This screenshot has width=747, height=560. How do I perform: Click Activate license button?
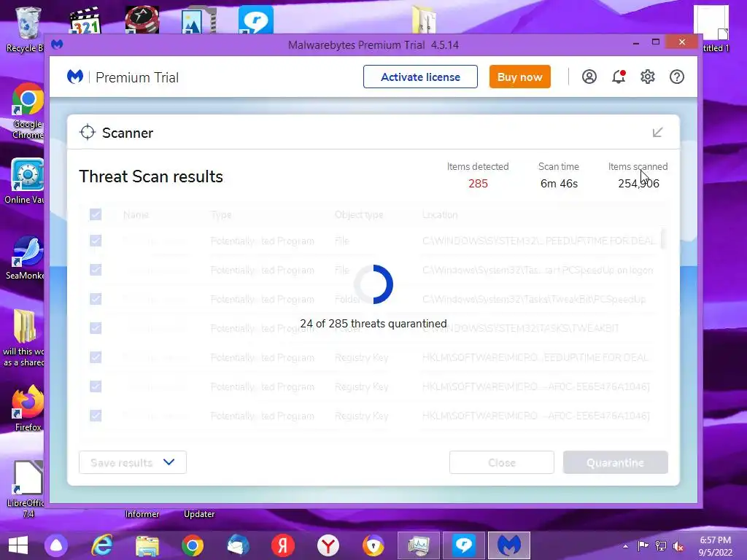[x=420, y=77]
